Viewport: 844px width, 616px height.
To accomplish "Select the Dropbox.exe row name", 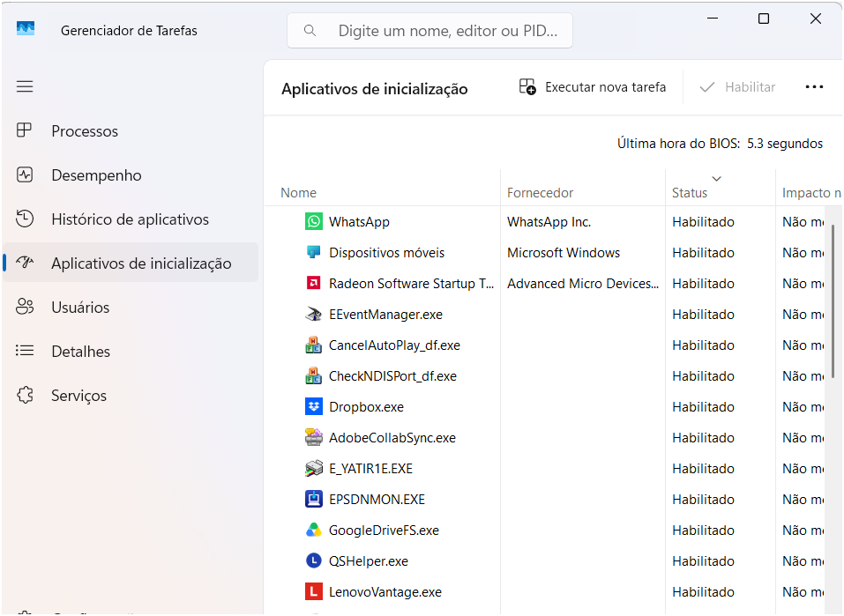I will [x=366, y=407].
